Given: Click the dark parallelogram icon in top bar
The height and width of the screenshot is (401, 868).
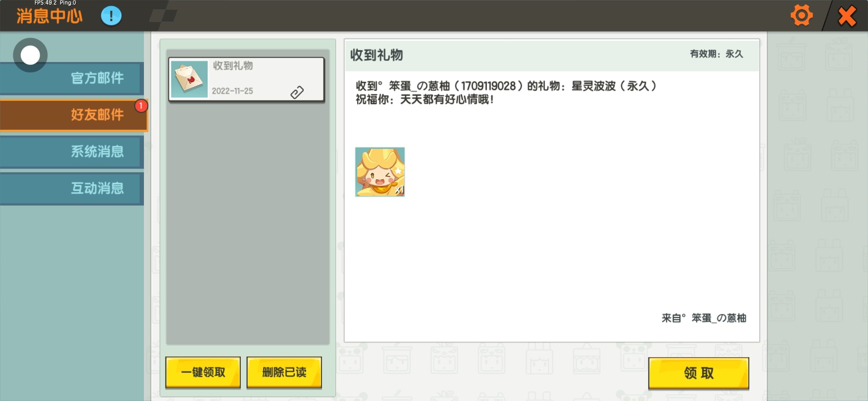Looking at the screenshot, I should point(163,16).
